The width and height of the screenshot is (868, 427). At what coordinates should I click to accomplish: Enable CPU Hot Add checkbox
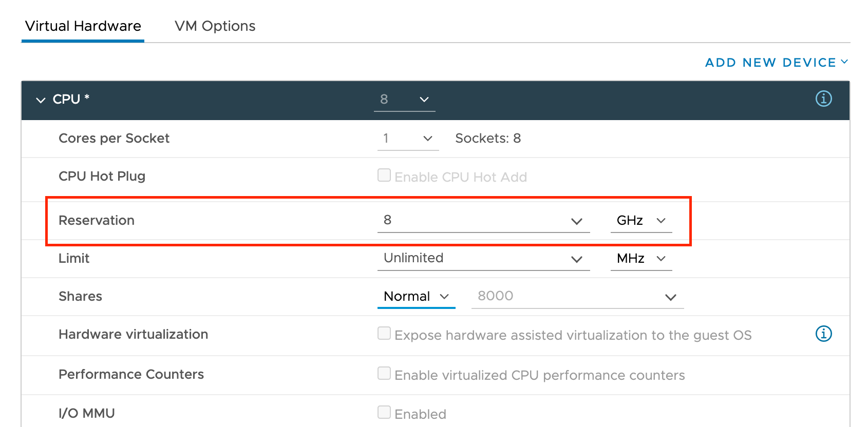coord(384,176)
